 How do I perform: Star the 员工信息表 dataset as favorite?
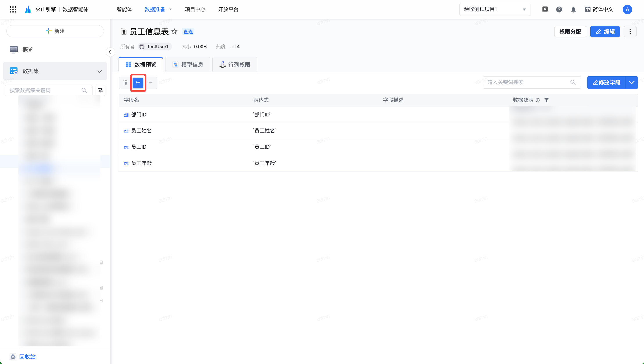tap(174, 32)
